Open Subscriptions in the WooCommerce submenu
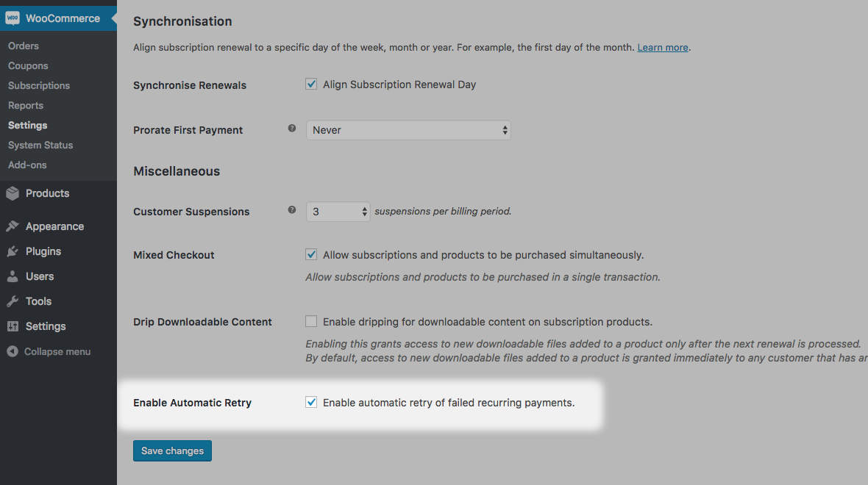This screenshot has height=485, width=868. (x=39, y=85)
